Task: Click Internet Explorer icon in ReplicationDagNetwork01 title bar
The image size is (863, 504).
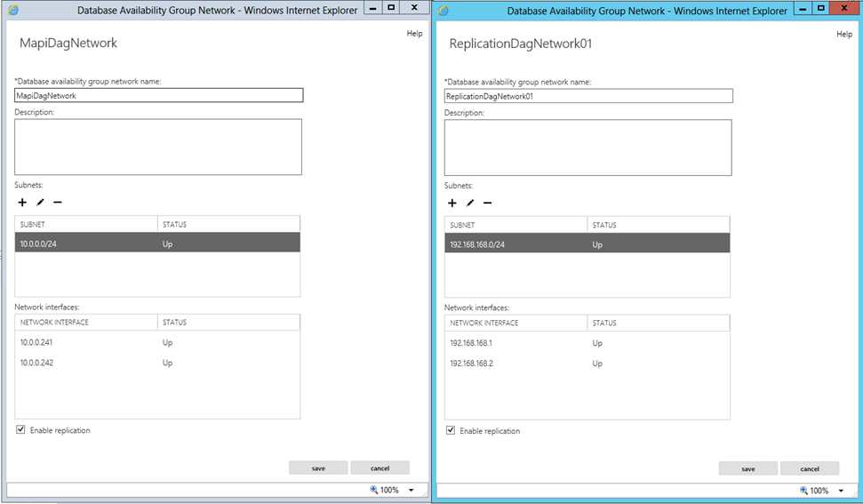Action: pos(443,11)
